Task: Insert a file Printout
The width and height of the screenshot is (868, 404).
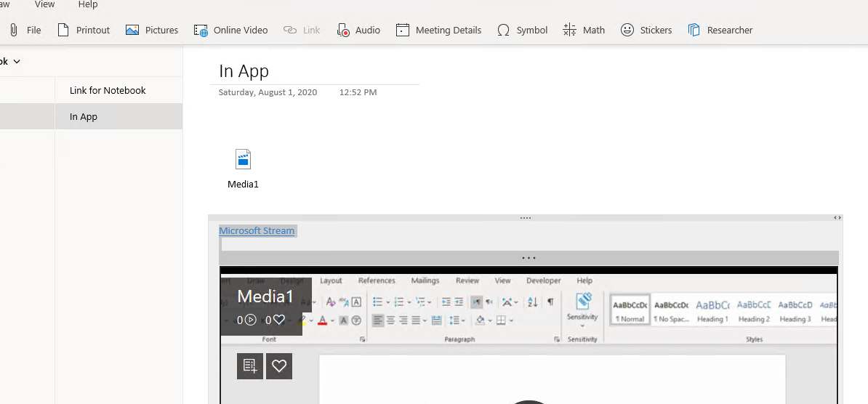Action: (x=84, y=30)
